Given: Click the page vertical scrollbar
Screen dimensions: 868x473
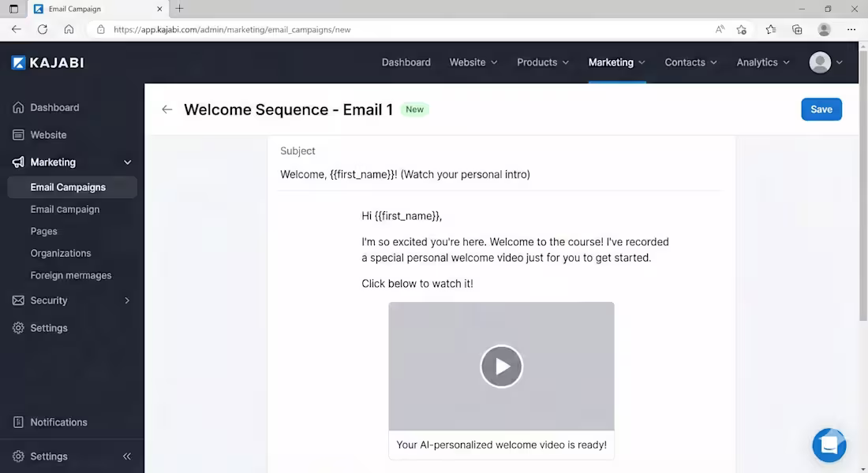Looking at the screenshot, I should click(x=863, y=185).
